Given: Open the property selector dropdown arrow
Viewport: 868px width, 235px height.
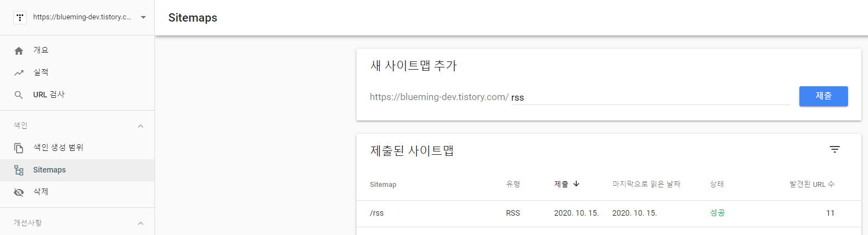Looking at the screenshot, I should [x=143, y=17].
